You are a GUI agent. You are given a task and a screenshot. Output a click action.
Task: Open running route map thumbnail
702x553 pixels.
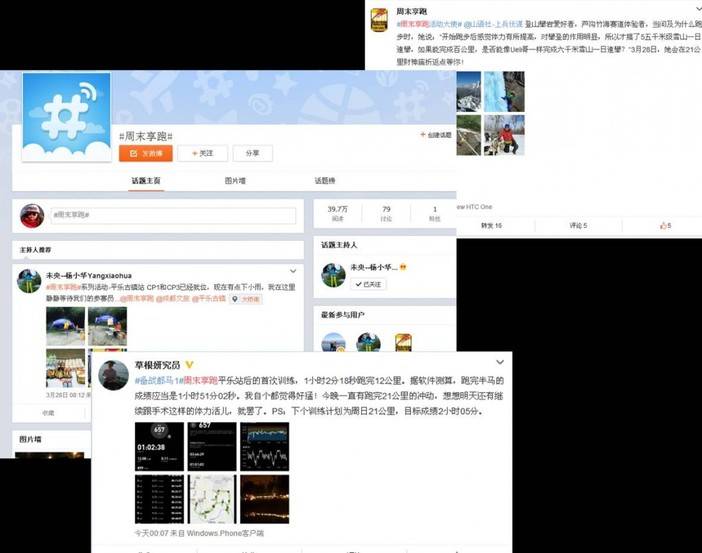pyautogui.click(x=212, y=499)
